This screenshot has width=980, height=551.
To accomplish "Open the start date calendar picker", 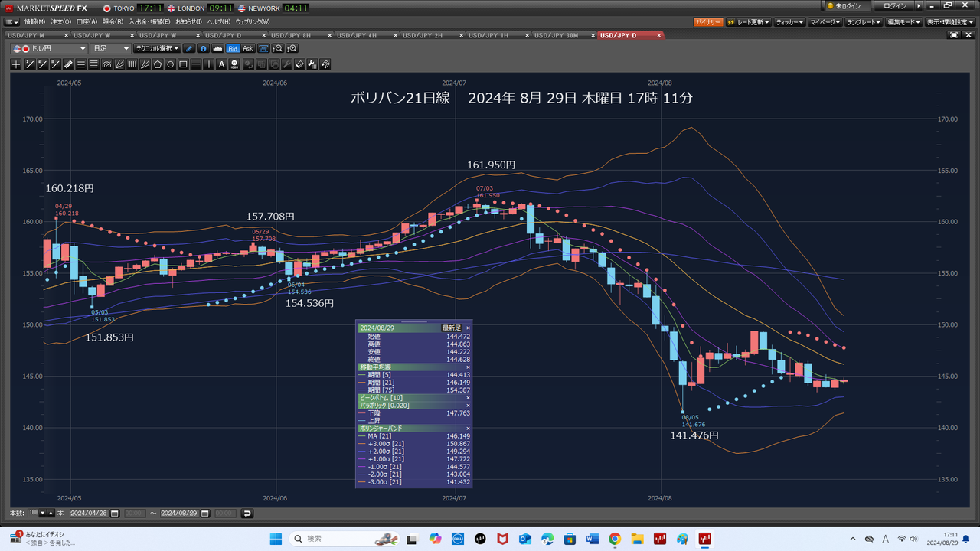I will click(114, 513).
